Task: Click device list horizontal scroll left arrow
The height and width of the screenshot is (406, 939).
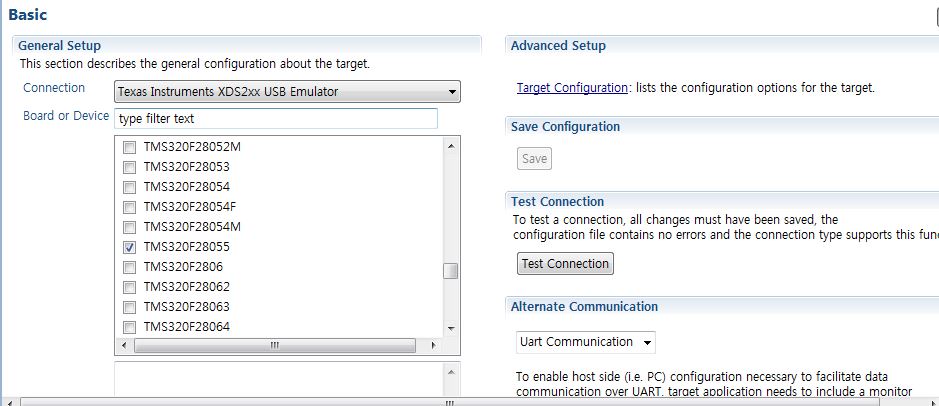Action: tap(124, 346)
